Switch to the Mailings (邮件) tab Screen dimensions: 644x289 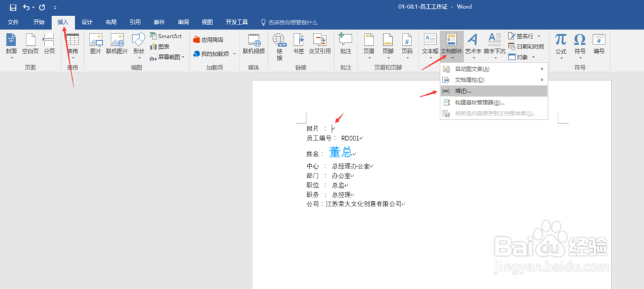click(159, 22)
